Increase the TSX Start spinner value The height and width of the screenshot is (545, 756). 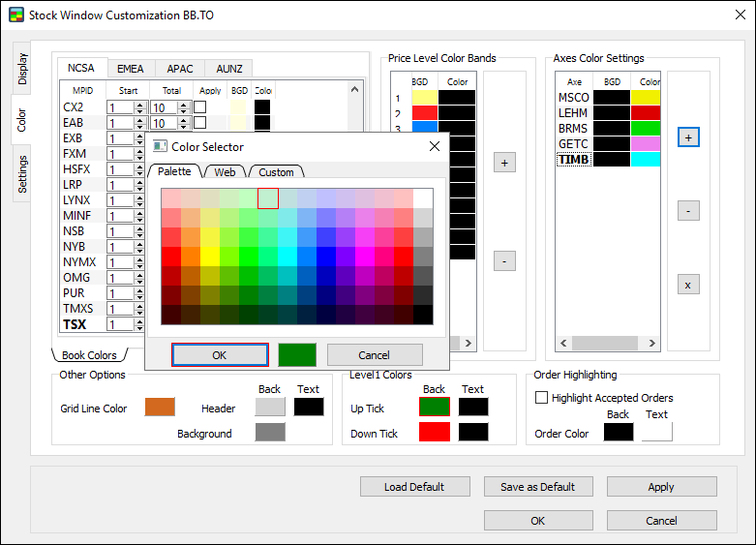point(139,321)
